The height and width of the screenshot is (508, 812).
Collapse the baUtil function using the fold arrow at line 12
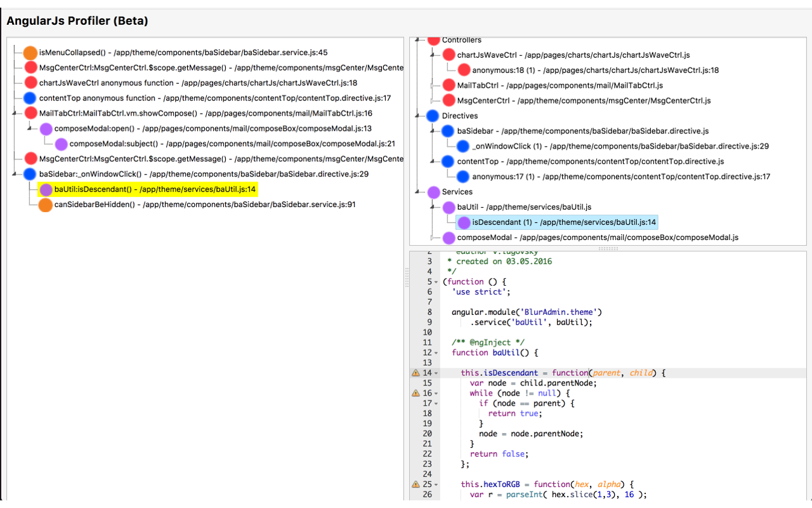(435, 352)
